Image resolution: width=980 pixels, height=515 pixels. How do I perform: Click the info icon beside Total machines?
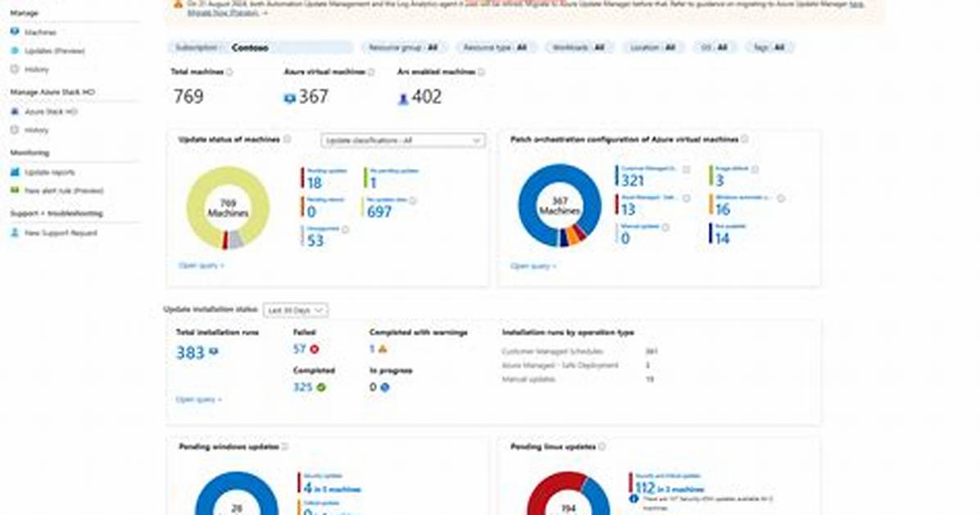229,72
